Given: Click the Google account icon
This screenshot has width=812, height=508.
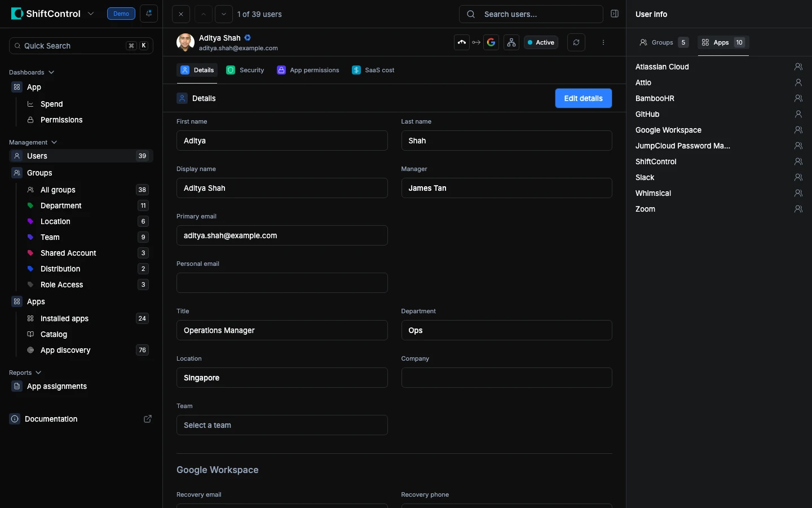Looking at the screenshot, I should [491, 42].
